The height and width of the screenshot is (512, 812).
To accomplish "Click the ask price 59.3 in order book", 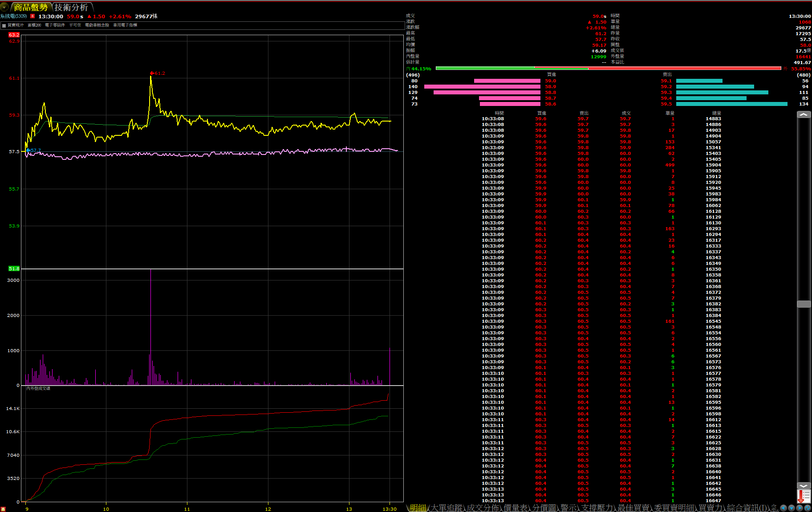I will (x=666, y=93).
